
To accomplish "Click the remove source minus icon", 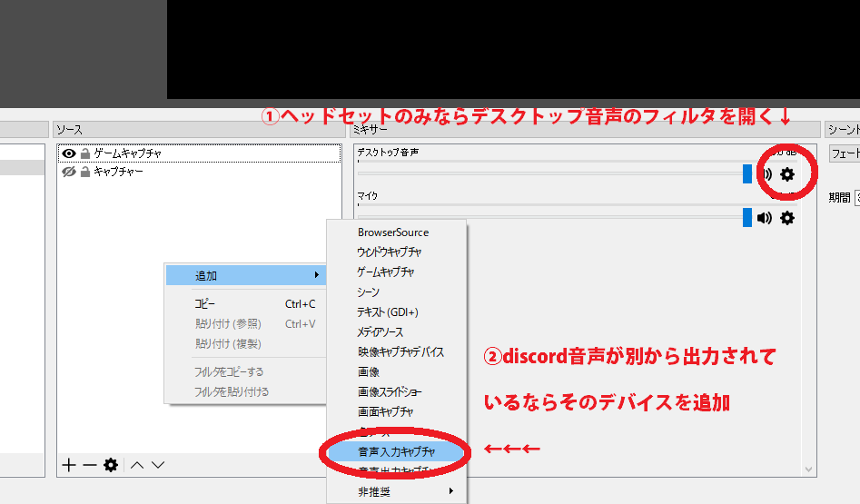I will [x=89, y=465].
